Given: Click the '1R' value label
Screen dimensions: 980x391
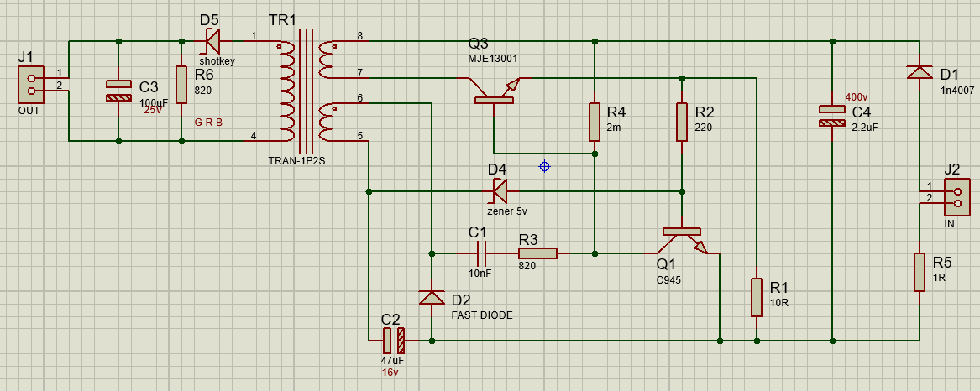Looking at the screenshot, I should pyautogui.click(x=940, y=278).
